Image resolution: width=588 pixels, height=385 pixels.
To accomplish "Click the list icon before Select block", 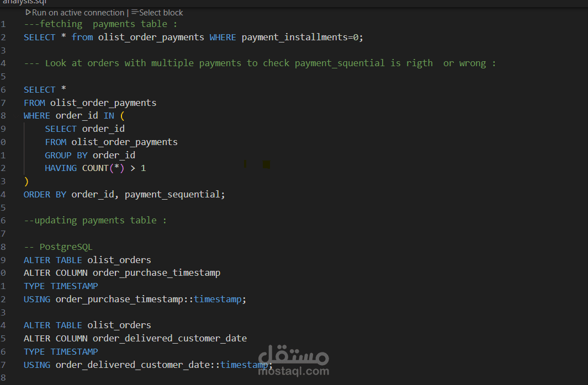I will [x=135, y=12].
